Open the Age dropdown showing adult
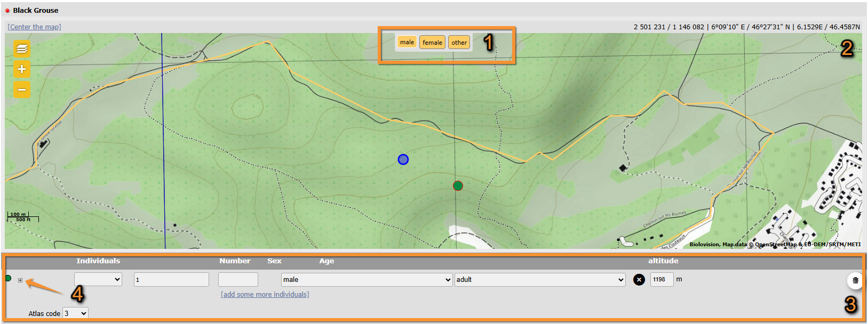 tap(539, 280)
